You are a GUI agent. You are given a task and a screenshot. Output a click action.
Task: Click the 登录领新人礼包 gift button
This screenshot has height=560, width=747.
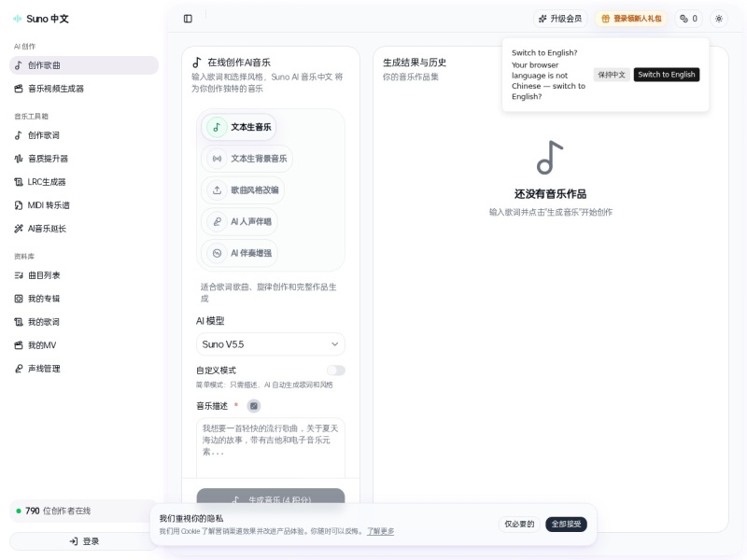point(631,19)
